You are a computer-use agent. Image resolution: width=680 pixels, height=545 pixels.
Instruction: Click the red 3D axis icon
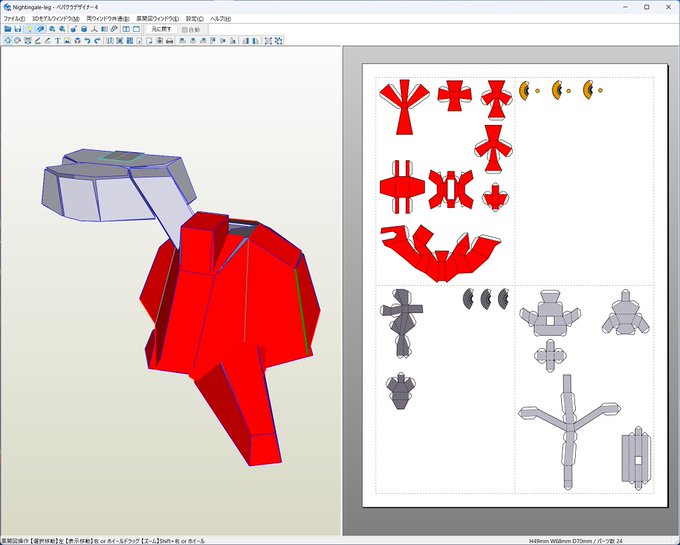pos(94,29)
